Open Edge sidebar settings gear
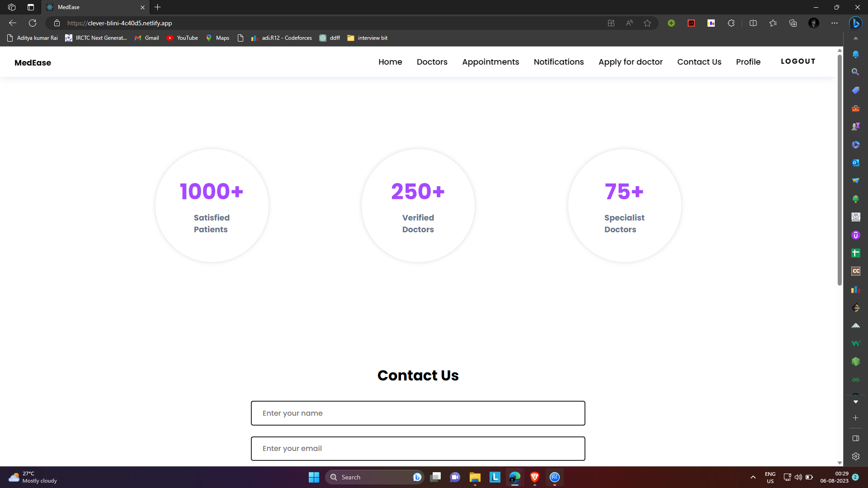The width and height of the screenshot is (868, 488). [x=855, y=456]
